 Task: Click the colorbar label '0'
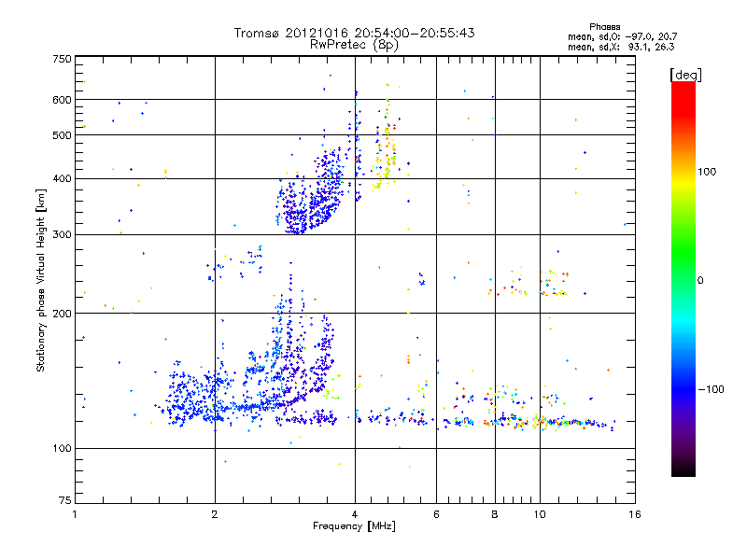point(700,281)
